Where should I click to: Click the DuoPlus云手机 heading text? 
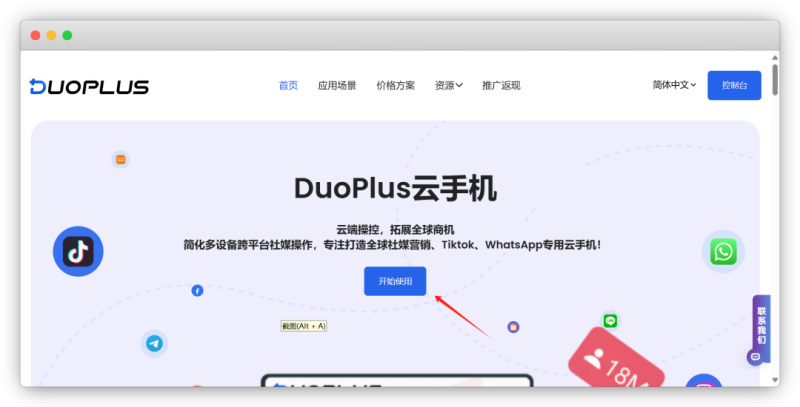395,189
